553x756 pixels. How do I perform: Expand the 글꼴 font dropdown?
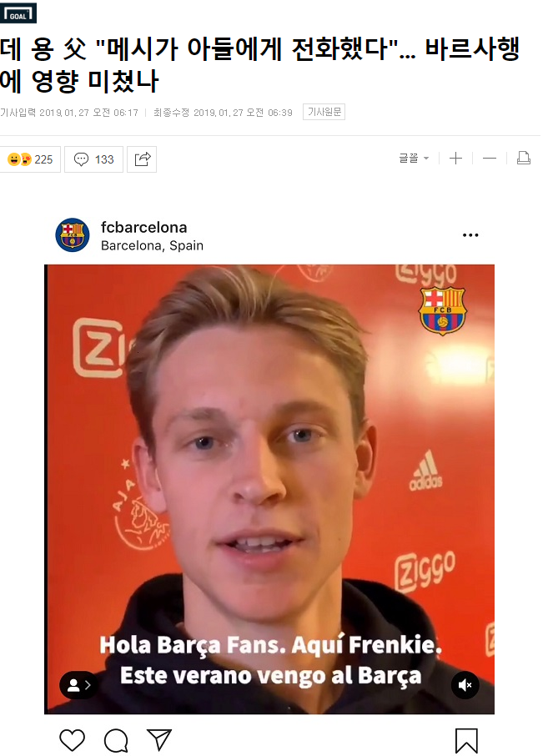414,159
